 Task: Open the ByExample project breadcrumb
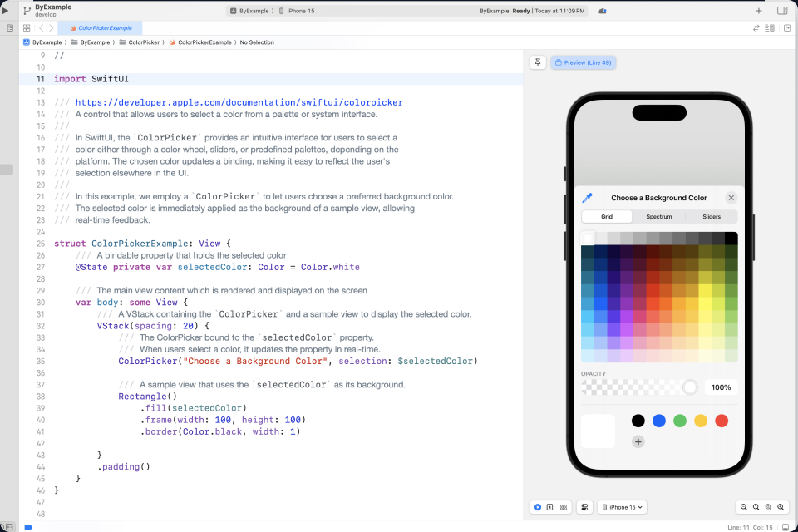(42, 42)
